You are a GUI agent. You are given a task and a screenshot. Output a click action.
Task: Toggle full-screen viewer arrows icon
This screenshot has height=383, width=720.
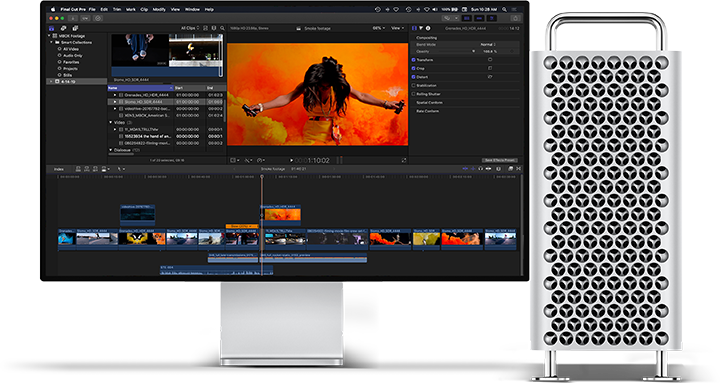coord(404,160)
